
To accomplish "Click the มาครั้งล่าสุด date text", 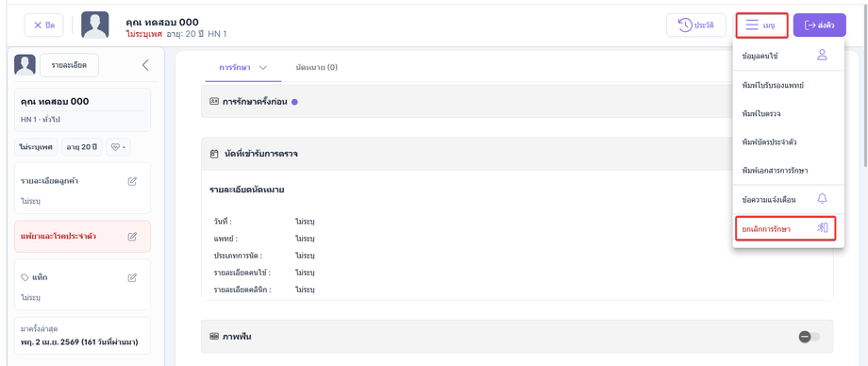I will [78, 342].
